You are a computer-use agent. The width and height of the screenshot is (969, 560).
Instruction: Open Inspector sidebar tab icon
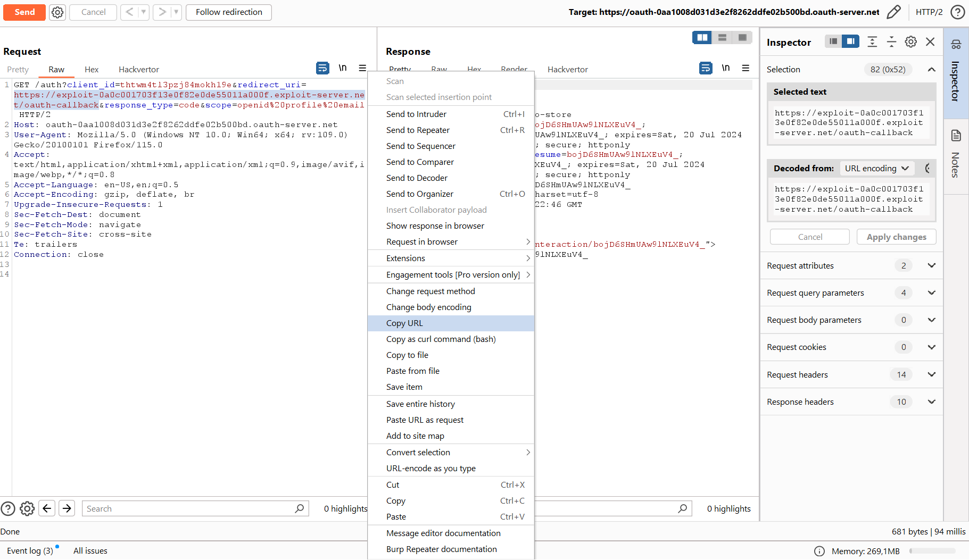pyautogui.click(x=956, y=44)
